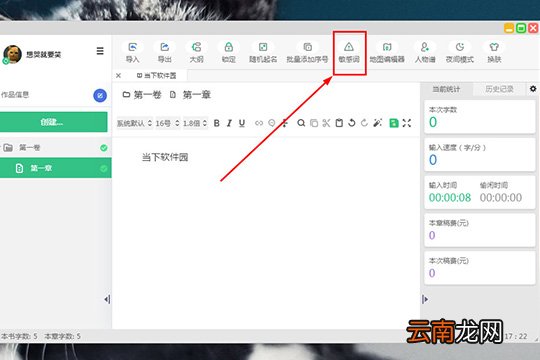The height and width of the screenshot is (360, 540).
Task: Click the search magnifier icon in editor toolbar
Action: click(301, 123)
